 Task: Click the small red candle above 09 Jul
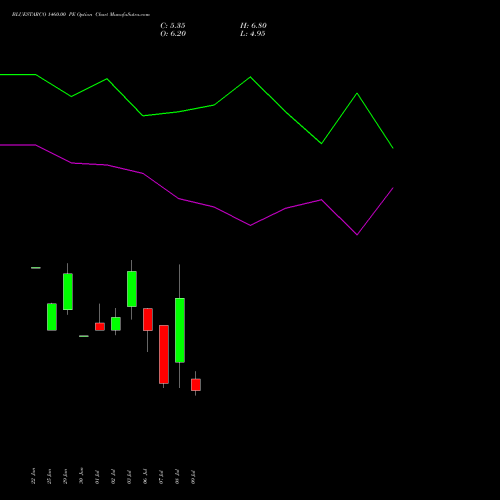[196, 385]
